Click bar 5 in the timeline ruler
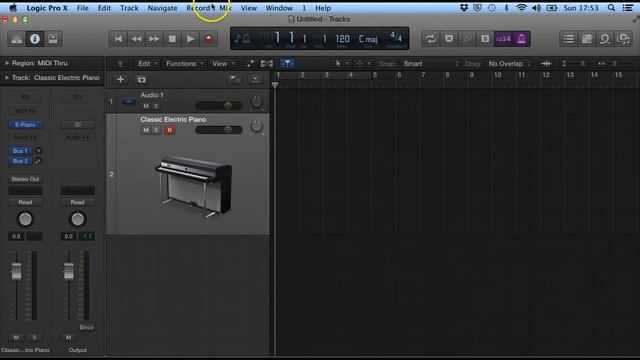The image size is (640, 360). click(375, 75)
